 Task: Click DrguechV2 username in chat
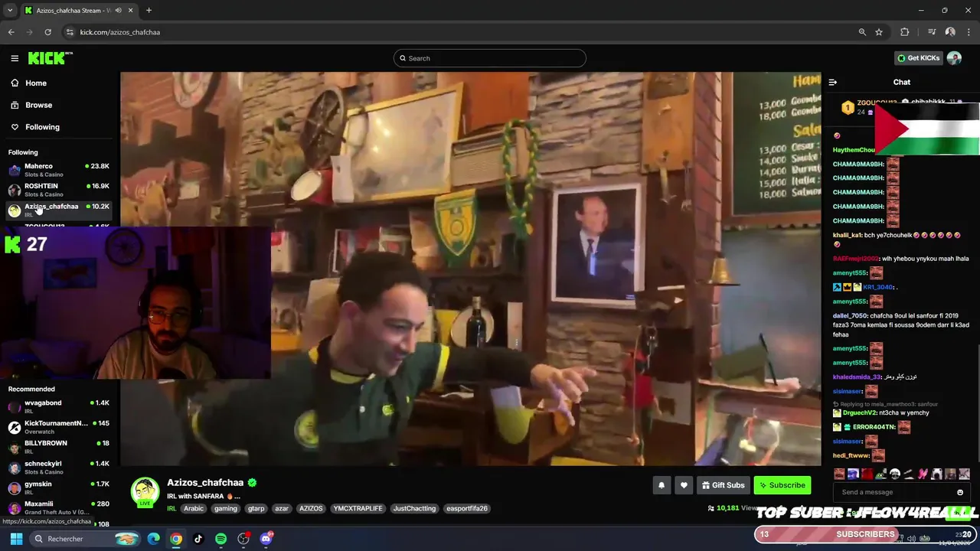coord(859,413)
